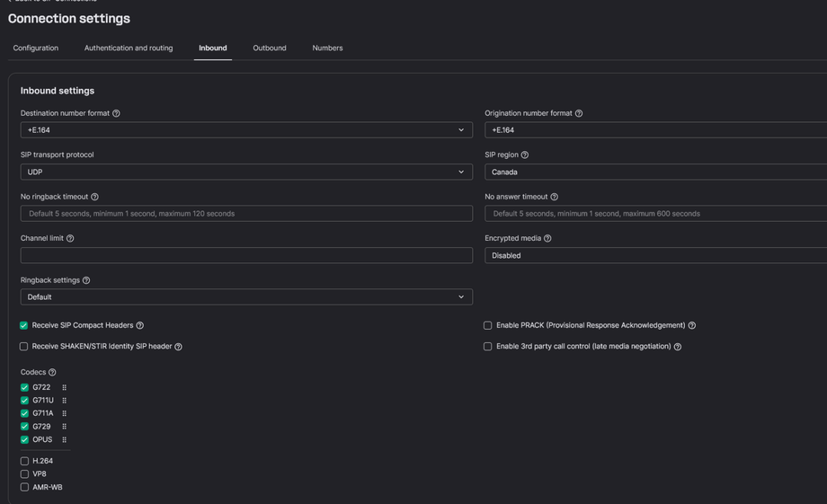Open SIP transport protocol dropdown

click(246, 172)
